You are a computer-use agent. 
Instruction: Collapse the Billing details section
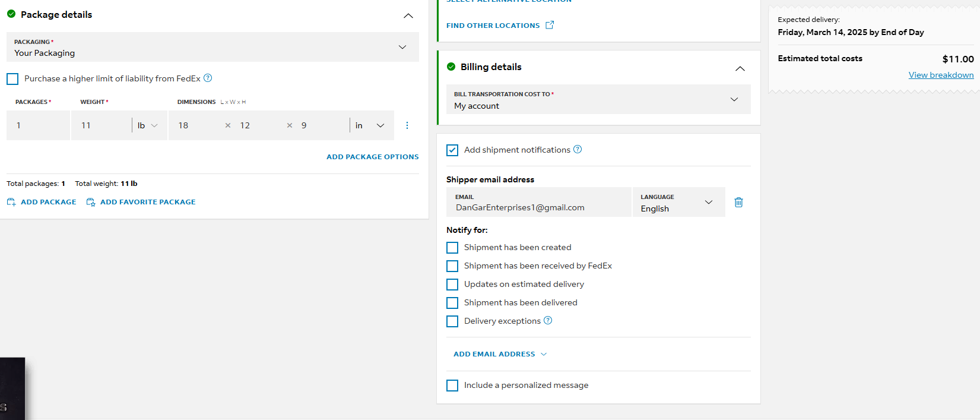[x=740, y=68]
